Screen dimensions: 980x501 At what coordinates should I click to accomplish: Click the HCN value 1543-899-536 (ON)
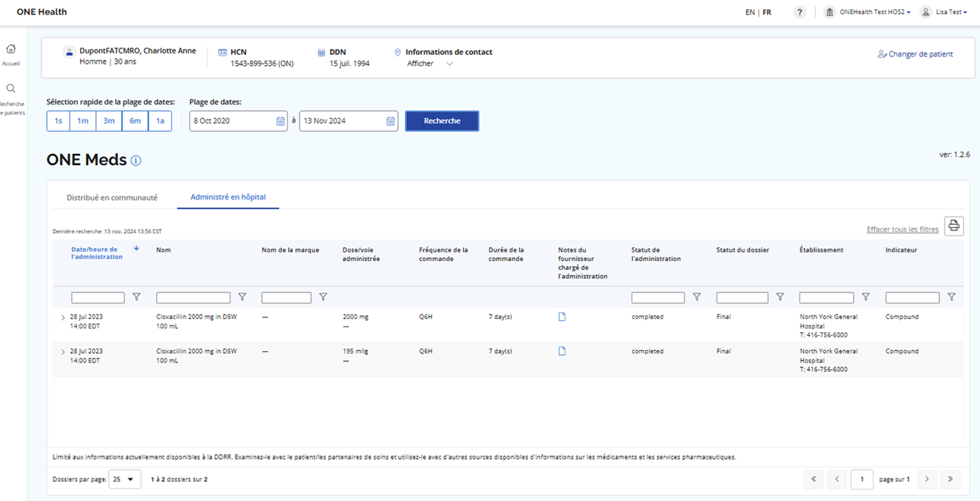pos(262,64)
